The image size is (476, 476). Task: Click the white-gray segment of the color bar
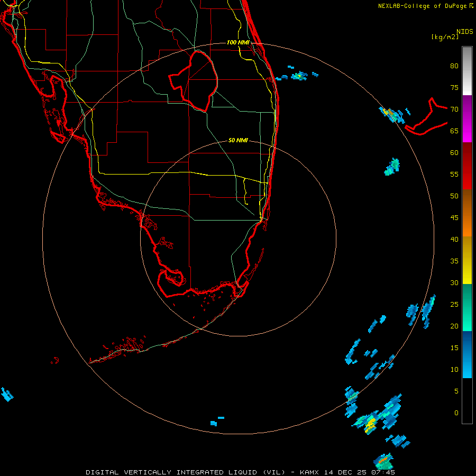[467, 71]
